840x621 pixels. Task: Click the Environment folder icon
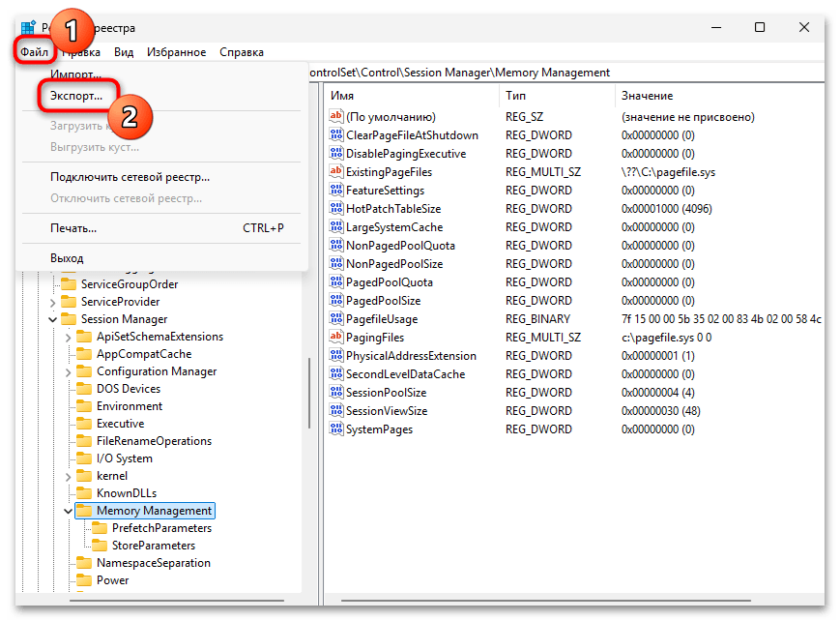tap(84, 406)
